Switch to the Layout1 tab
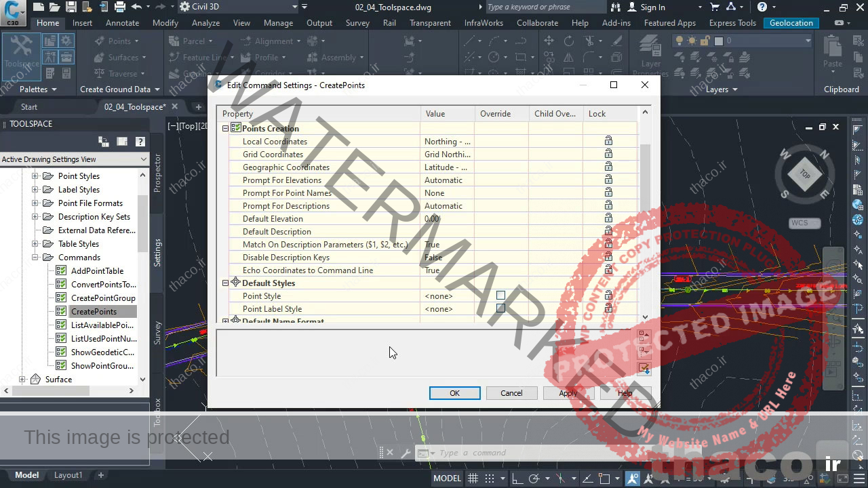The height and width of the screenshot is (488, 868). [x=68, y=475]
